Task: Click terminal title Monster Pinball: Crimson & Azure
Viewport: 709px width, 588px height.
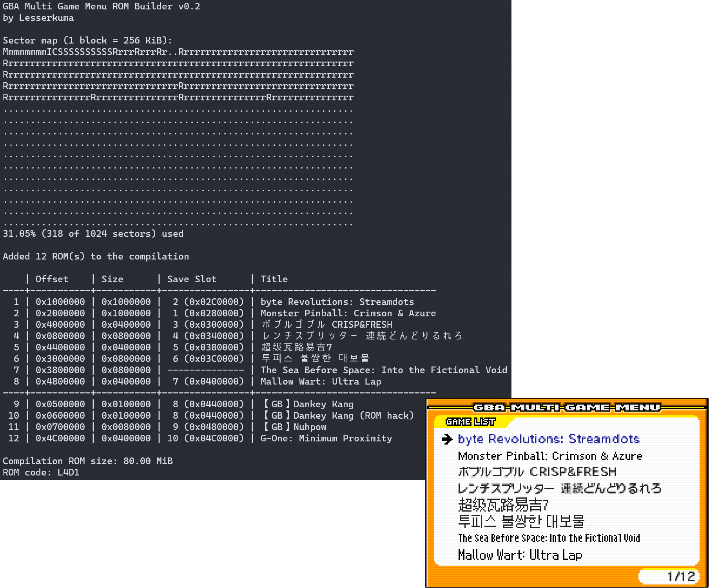Action: 348,313
